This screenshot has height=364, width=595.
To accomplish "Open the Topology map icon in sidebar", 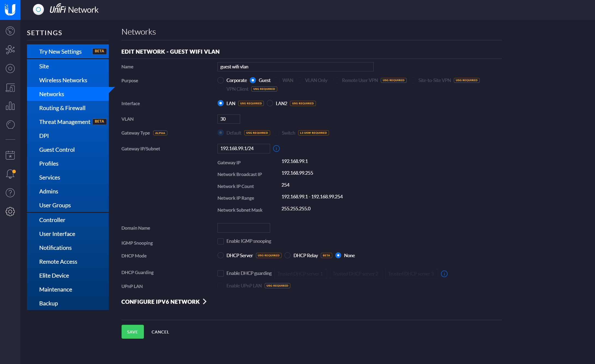I will click(10, 50).
